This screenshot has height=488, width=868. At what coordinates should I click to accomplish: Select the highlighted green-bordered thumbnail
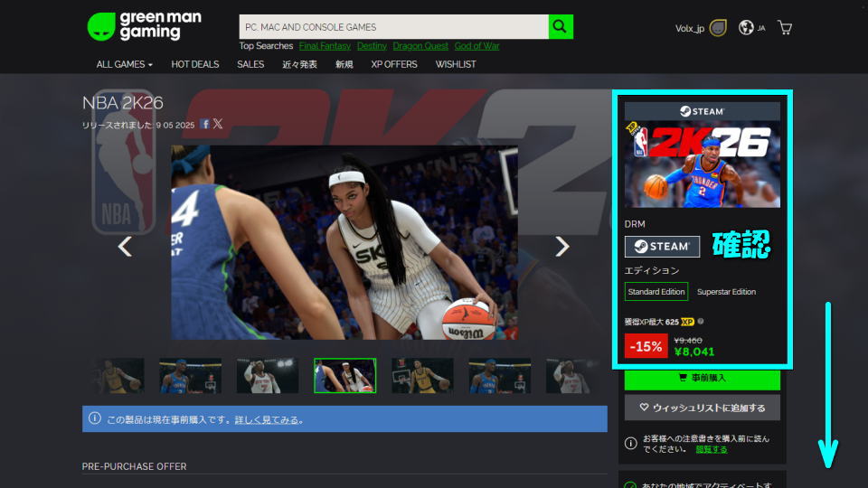coord(344,376)
